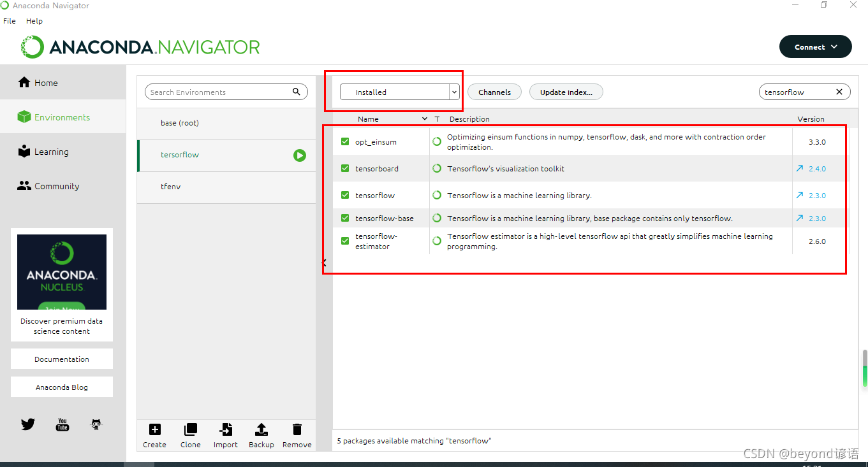
Task: Click the Remove environment trash icon
Action: (x=297, y=429)
